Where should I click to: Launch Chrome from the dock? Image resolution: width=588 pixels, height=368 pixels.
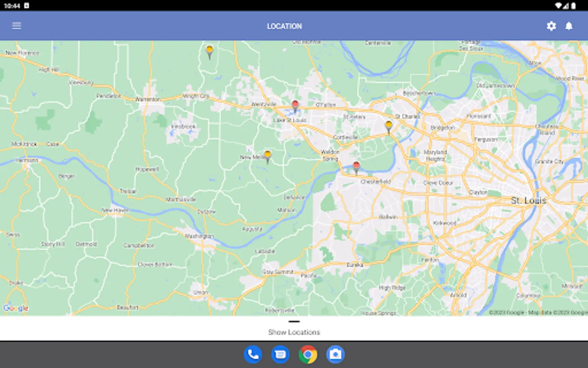[308, 355]
